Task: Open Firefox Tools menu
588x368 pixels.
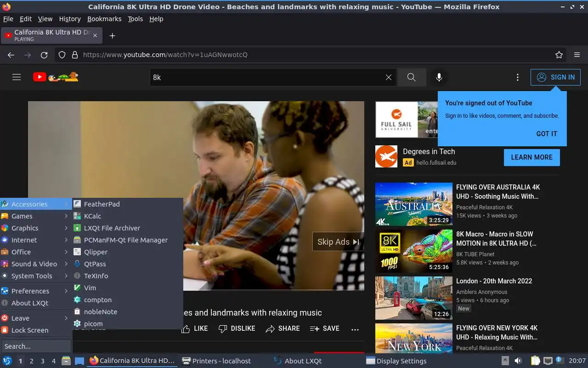Action: pyautogui.click(x=136, y=19)
